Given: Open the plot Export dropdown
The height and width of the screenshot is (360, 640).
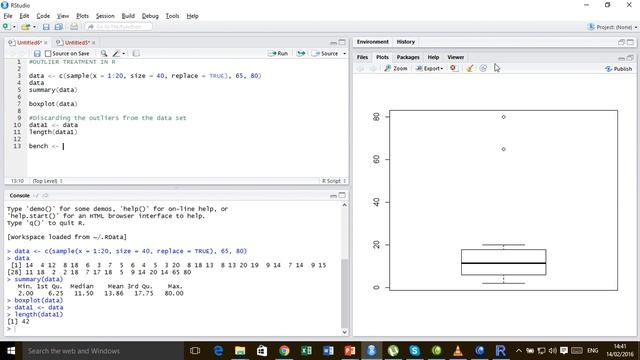Looking at the screenshot, I should [429, 69].
